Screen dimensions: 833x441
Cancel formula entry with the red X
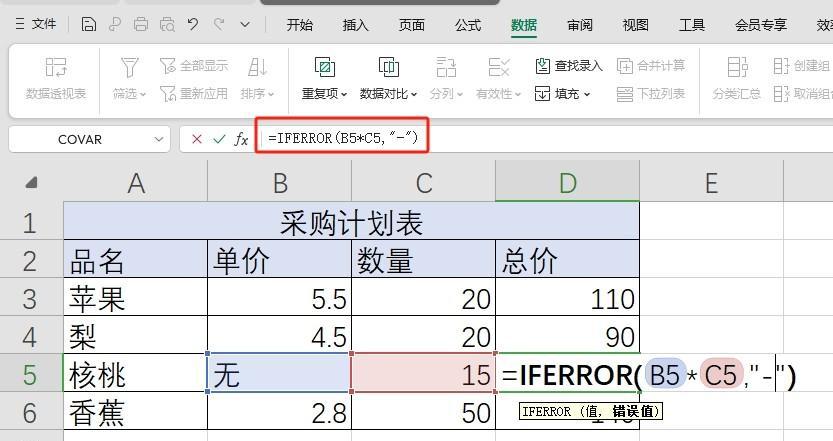click(x=197, y=139)
